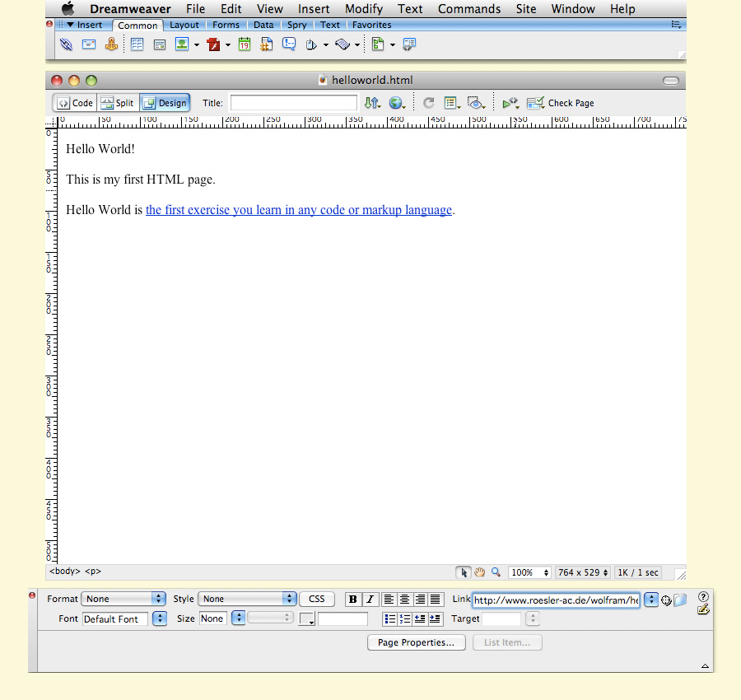Insert a Table from the Common bar
This screenshot has height=700, width=741.
pos(137,44)
